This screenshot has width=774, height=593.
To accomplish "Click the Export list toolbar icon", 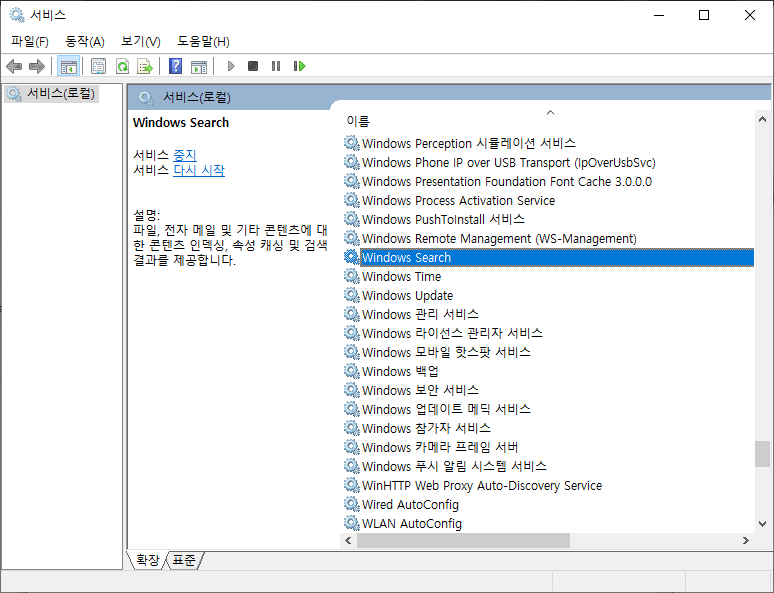I will [x=145, y=66].
